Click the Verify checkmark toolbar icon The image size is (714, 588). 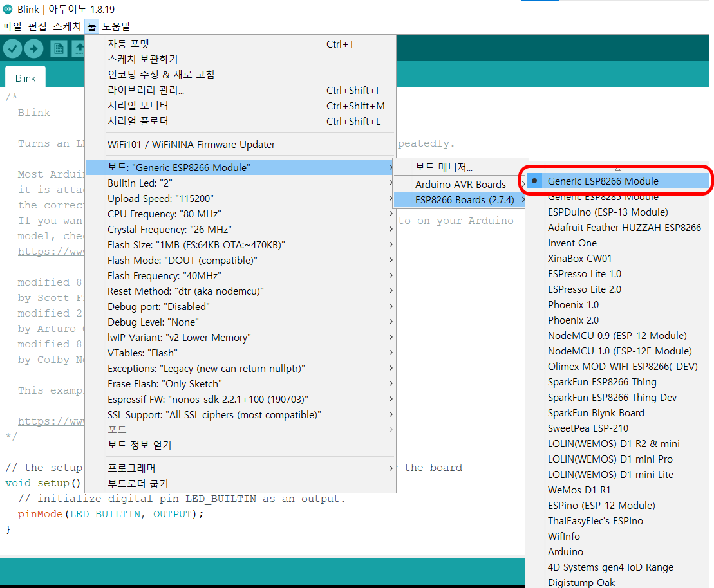point(12,49)
